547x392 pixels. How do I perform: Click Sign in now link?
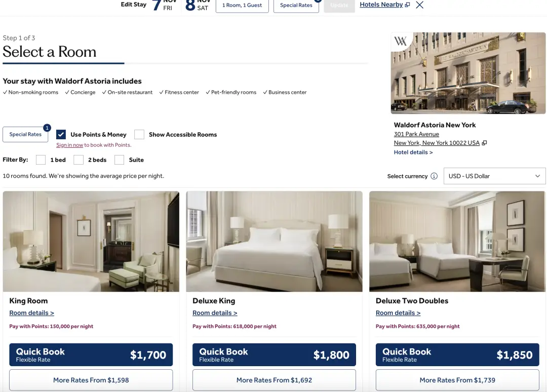pyautogui.click(x=70, y=145)
